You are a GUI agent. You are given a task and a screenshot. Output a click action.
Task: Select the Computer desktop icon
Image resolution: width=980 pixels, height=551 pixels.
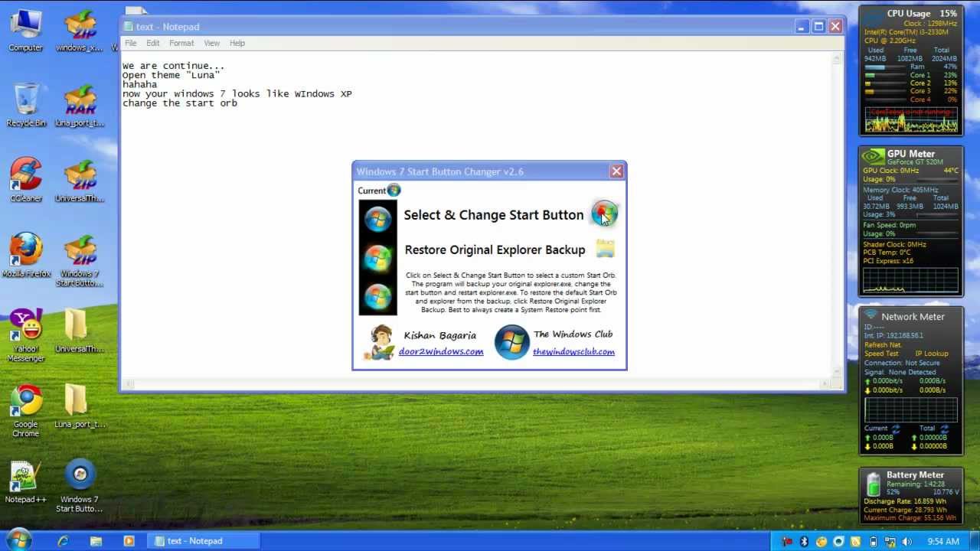click(26, 31)
